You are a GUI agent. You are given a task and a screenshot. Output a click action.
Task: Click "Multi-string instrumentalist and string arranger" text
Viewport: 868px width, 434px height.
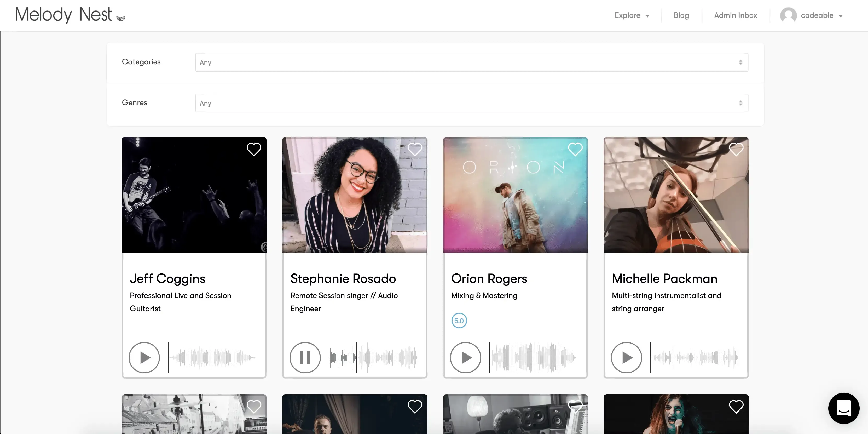[667, 302]
